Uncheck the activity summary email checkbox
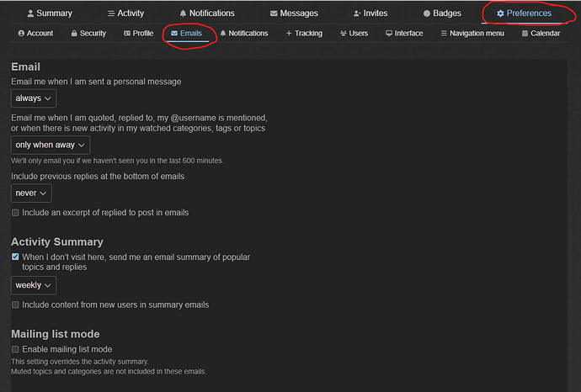Screen dimensions: 581x392 15,257
